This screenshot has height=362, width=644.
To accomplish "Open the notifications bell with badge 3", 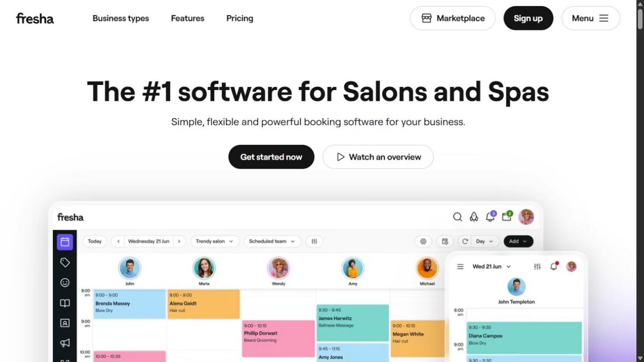I will [x=491, y=217].
